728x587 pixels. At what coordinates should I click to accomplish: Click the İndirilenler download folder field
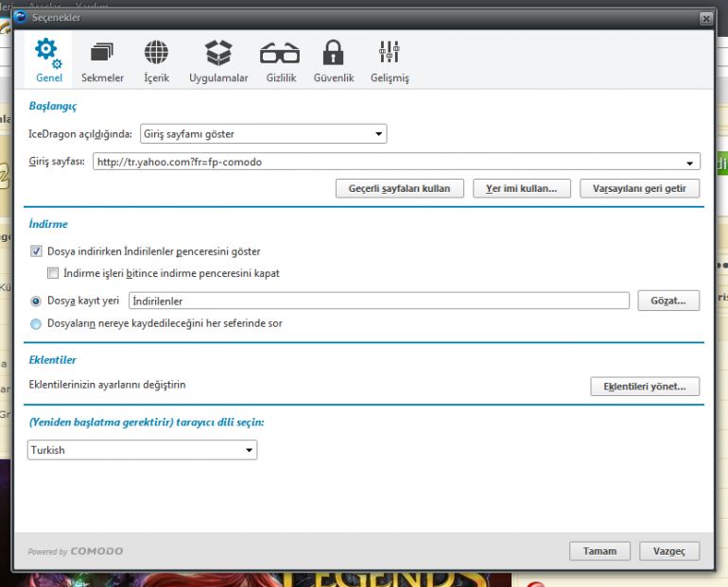378,301
